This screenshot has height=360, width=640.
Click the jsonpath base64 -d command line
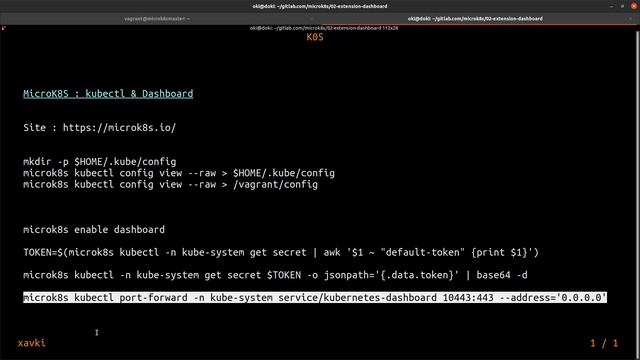(x=275, y=275)
